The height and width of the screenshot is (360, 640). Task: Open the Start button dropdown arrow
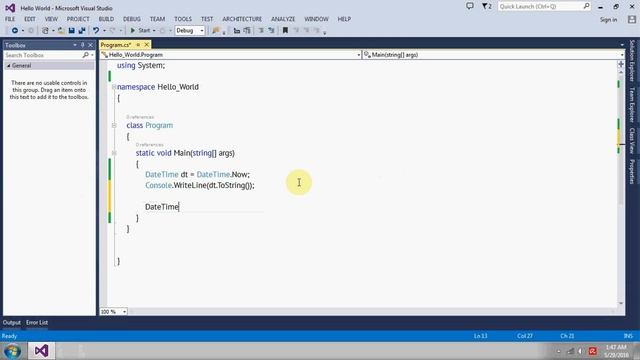[154, 31]
